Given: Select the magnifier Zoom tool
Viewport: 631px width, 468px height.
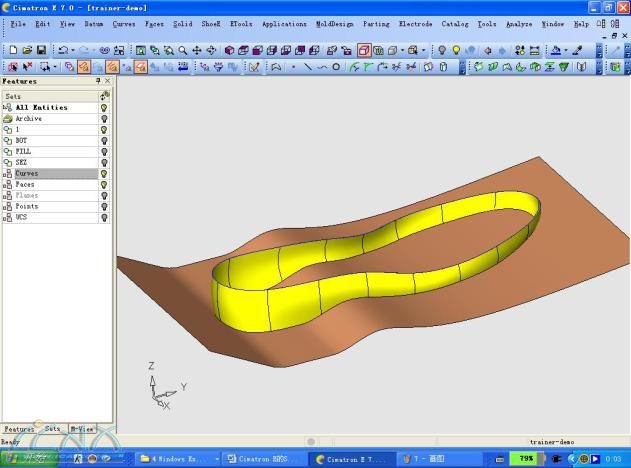Looking at the screenshot, I should pos(182,50).
